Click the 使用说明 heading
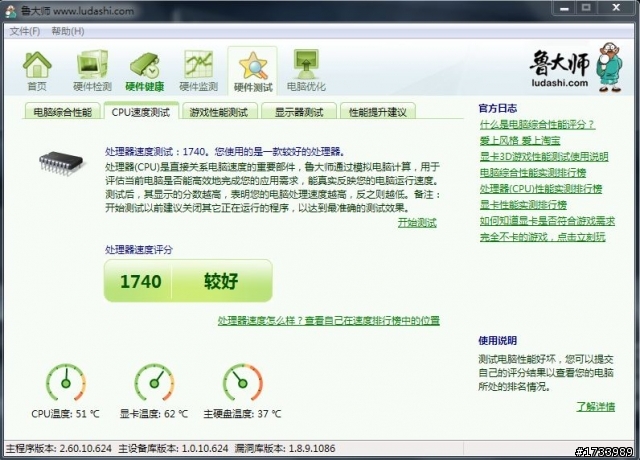Image resolution: width=640 pixels, height=460 pixels. (x=498, y=340)
